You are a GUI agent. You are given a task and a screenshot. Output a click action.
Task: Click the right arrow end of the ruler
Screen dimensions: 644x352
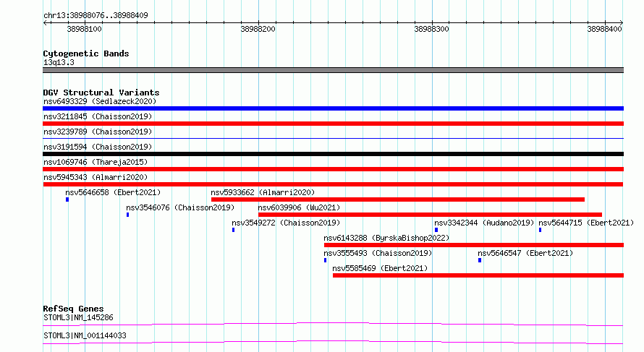pos(622,22)
